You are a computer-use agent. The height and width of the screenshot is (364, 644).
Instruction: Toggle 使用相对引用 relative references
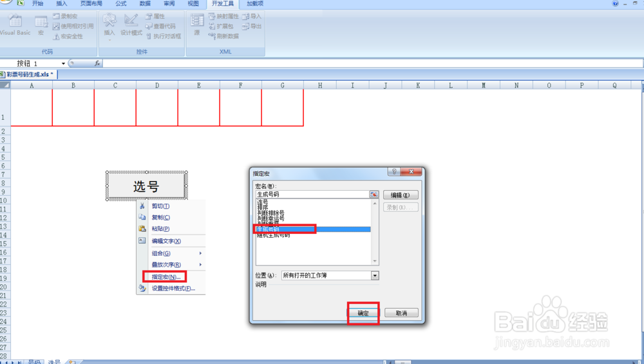click(73, 26)
